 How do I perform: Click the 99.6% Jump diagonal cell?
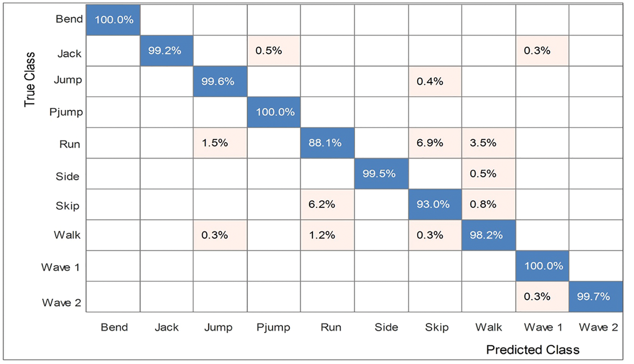(220, 81)
